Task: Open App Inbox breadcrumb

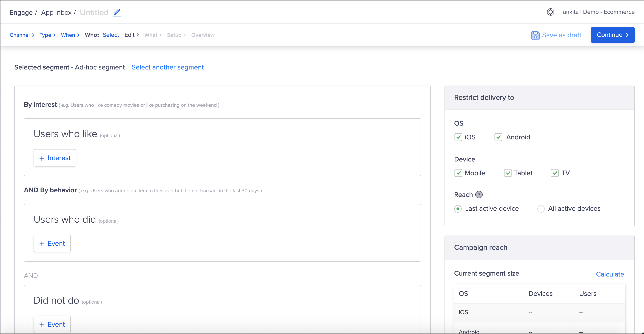Action: 56,12
